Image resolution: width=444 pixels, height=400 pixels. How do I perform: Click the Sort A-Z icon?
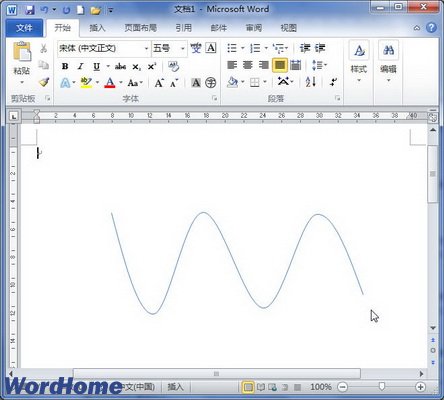point(311,82)
